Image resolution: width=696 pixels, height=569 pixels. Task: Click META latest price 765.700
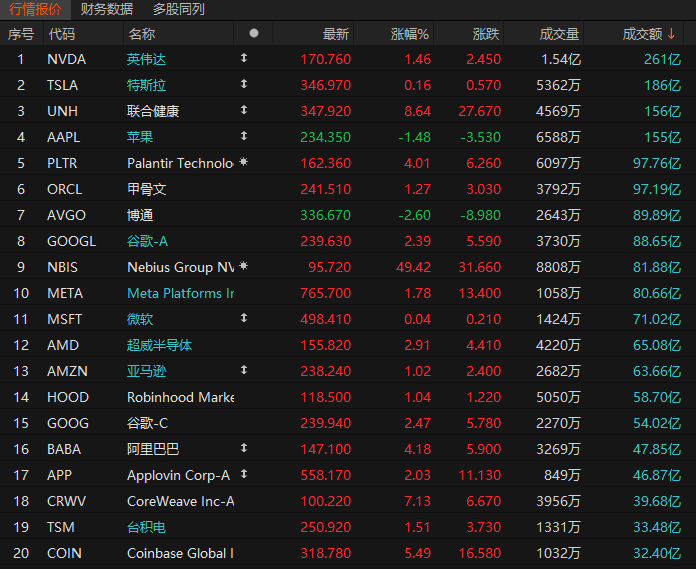326,293
